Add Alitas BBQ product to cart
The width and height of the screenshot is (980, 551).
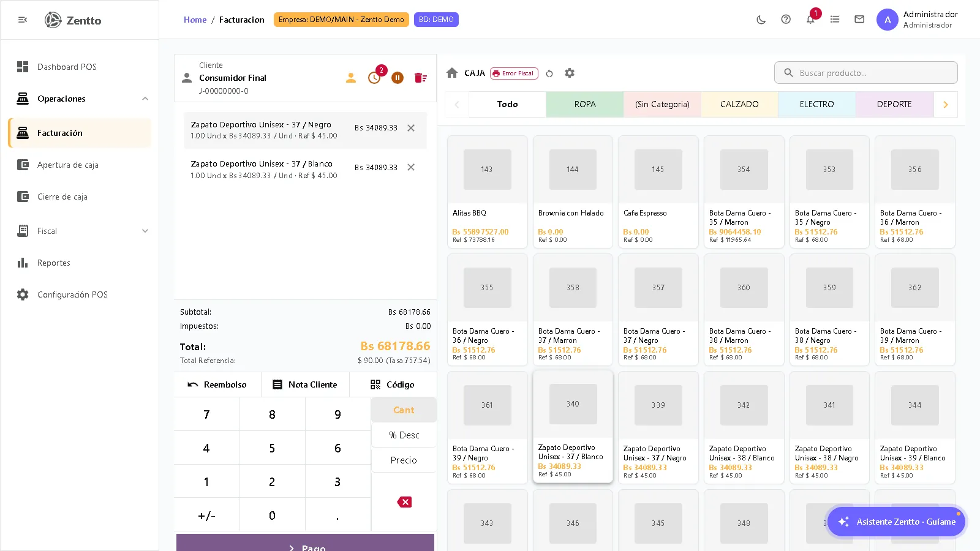487,192
